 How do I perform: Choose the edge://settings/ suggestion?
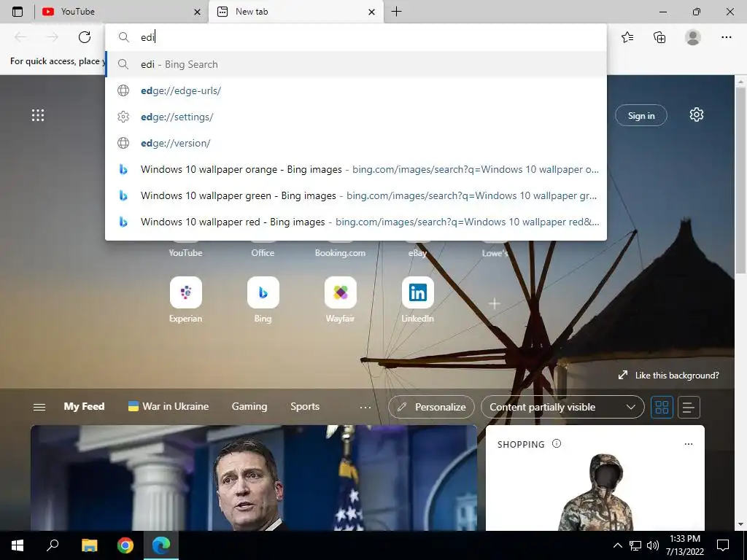click(356, 117)
